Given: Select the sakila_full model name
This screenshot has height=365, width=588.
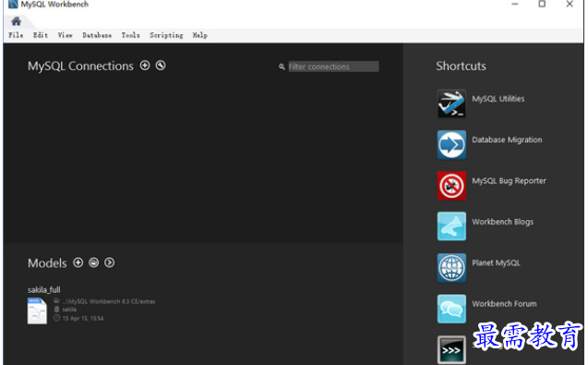Looking at the screenshot, I should point(44,290).
